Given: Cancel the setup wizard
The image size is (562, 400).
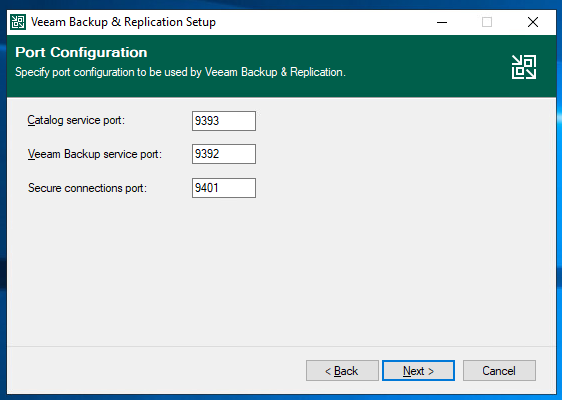Looking at the screenshot, I should pos(499,371).
